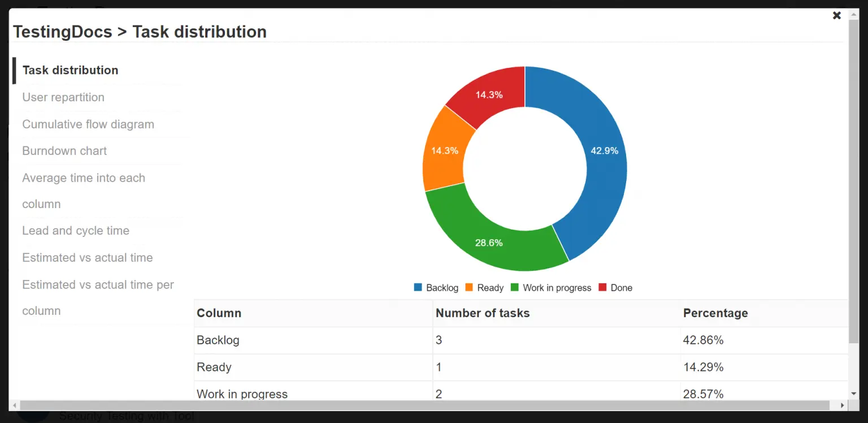Open Cumulative flow diagram
The image size is (868, 423).
[x=88, y=124]
